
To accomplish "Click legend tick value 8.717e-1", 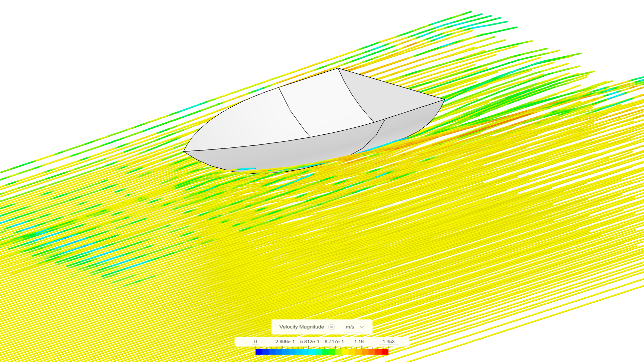I will 334,341.
